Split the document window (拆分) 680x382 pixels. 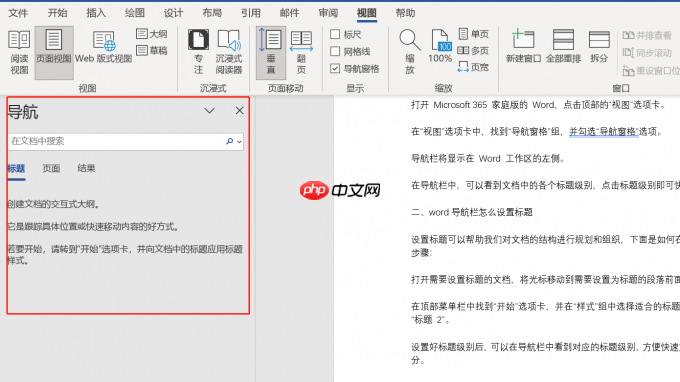(x=599, y=47)
